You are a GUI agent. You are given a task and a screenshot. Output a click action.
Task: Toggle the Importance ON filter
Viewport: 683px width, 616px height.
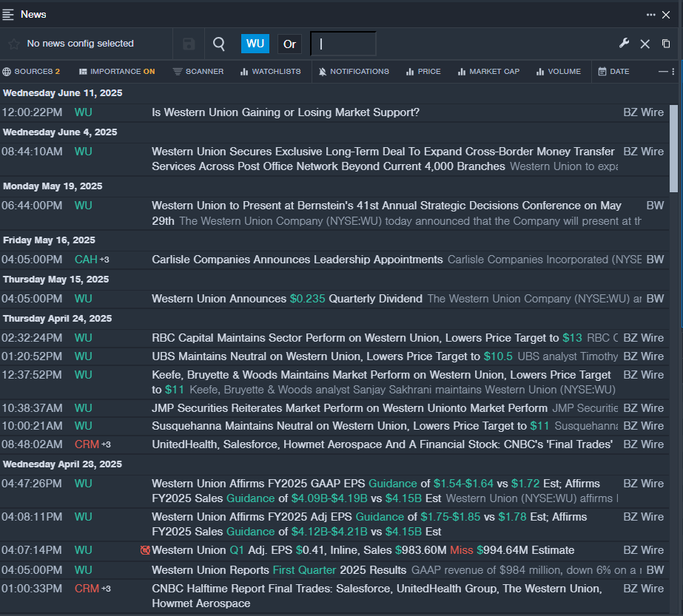117,72
